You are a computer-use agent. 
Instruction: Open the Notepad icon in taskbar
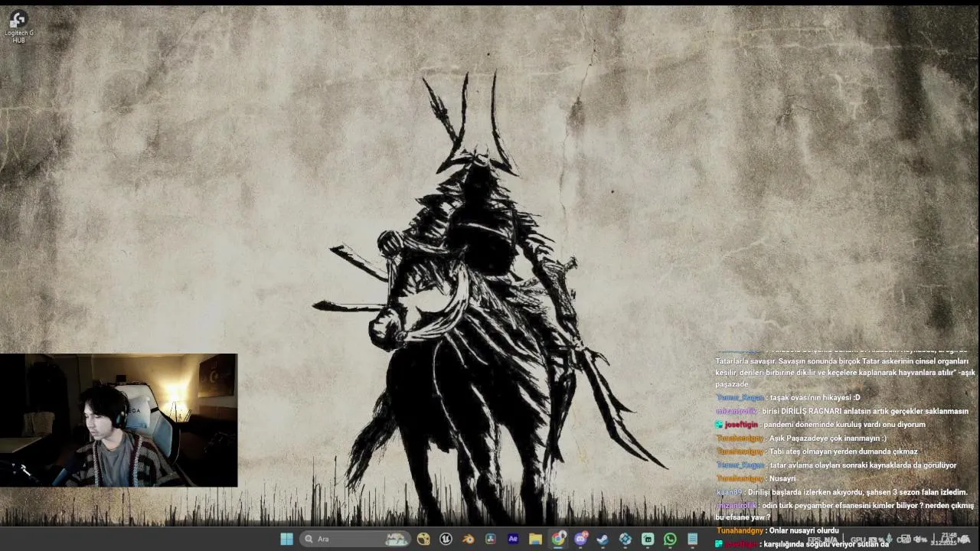click(692, 539)
